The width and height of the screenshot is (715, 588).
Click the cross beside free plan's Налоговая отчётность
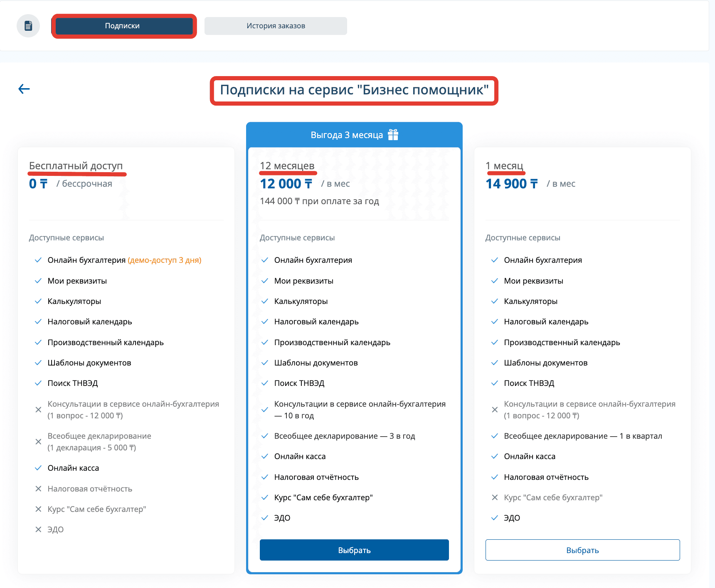tap(38, 489)
